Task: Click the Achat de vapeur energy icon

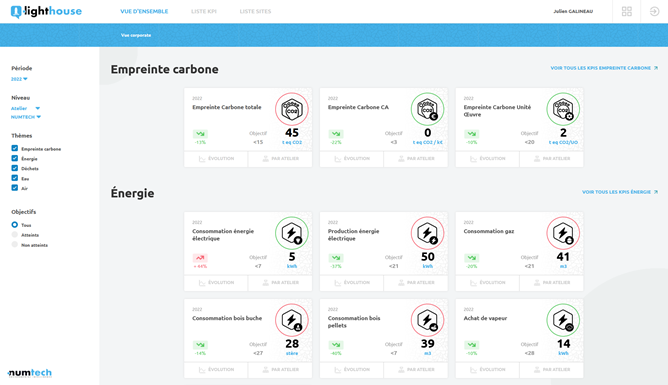Action: tap(563, 320)
